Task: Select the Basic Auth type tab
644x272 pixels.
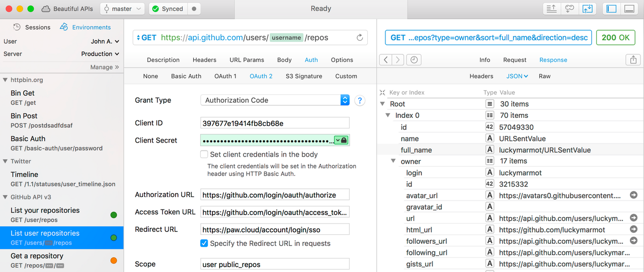Action: 186,76
